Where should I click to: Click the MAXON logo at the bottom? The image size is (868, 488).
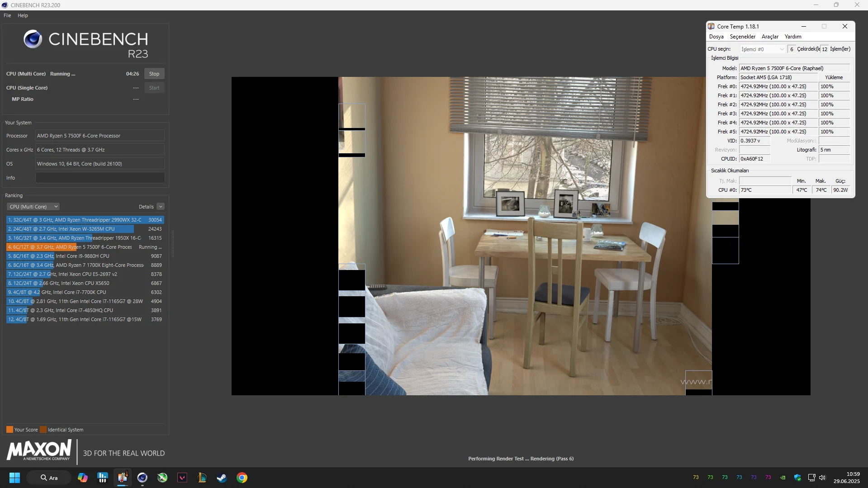[39, 451]
